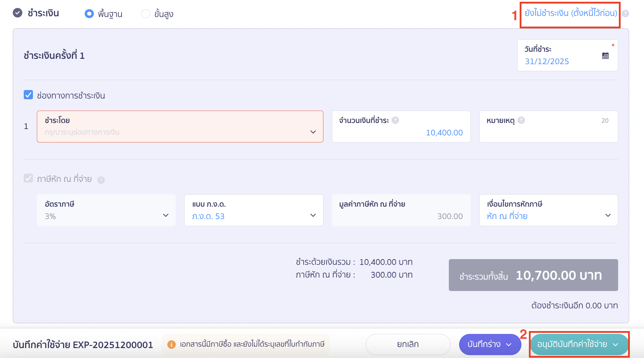Click help icon beside ภาษีหัก ณ ที่จ่าย
This screenshot has width=644, height=358.
[101, 180]
